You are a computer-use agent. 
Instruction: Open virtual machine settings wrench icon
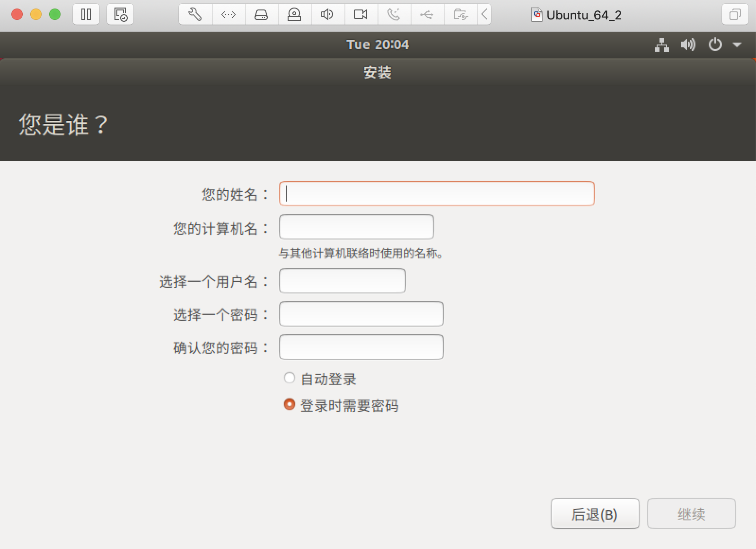coord(195,14)
